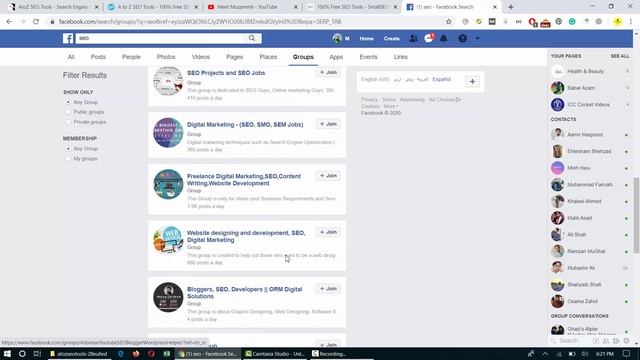640x360 pixels.
Task: Open Cortana search circle in taskbar
Action: pyautogui.click(x=22, y=354)
